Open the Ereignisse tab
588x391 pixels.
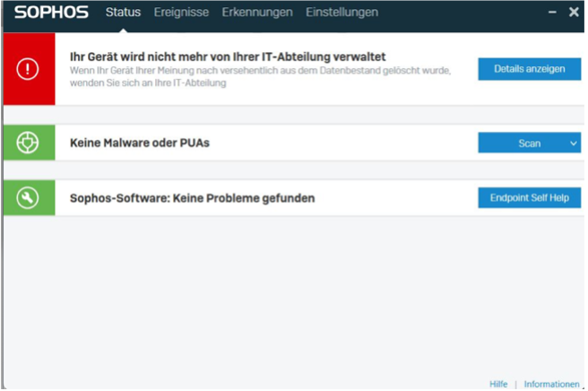tap(181, 12)
